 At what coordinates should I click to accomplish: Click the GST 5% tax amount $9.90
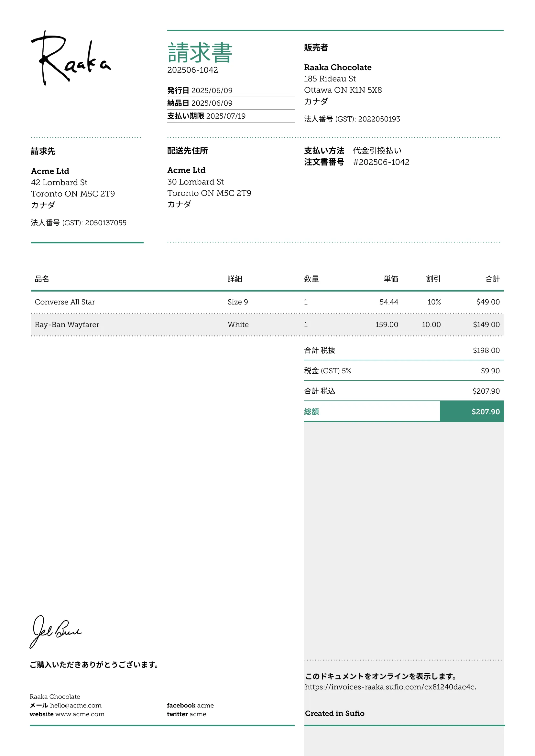pos(490,371)
